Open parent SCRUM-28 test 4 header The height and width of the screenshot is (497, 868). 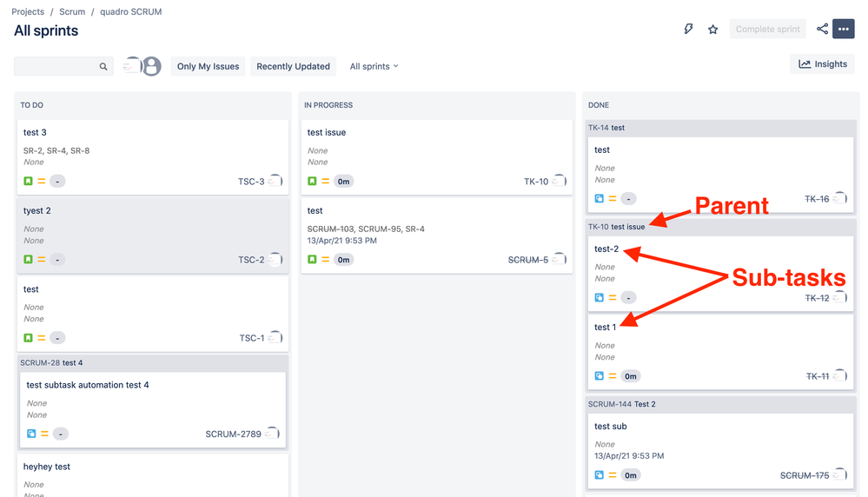(x=51, y=363)
